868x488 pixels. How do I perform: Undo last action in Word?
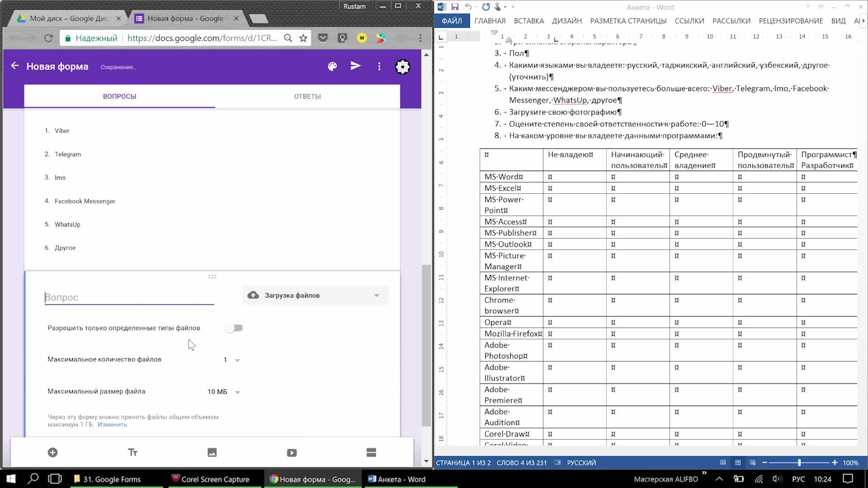pos(468,7)
